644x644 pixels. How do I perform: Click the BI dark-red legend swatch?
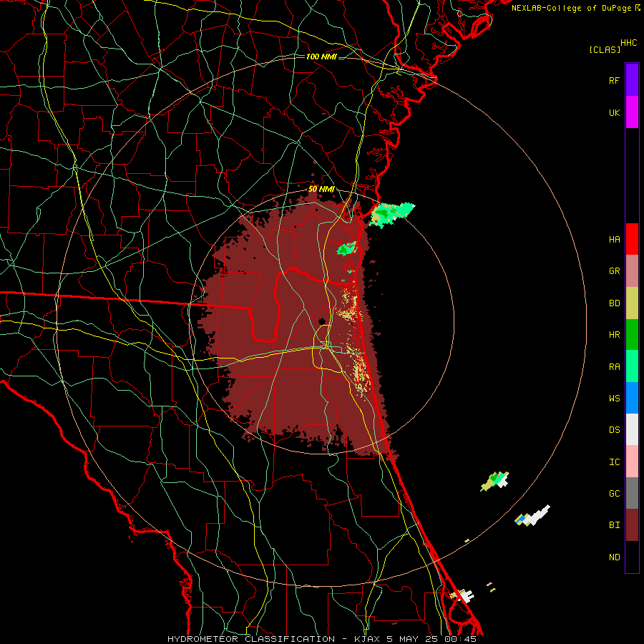click(632, 525)
